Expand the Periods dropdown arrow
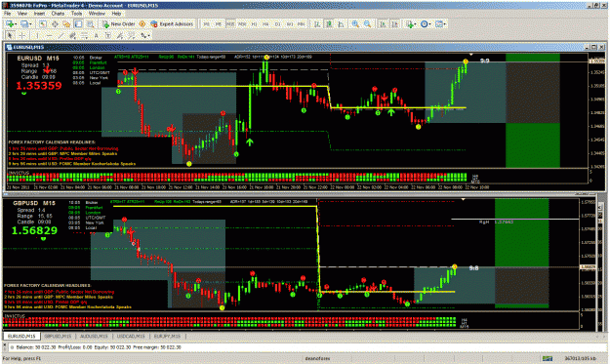Screen dimensions: 610x364 [429, 24]
